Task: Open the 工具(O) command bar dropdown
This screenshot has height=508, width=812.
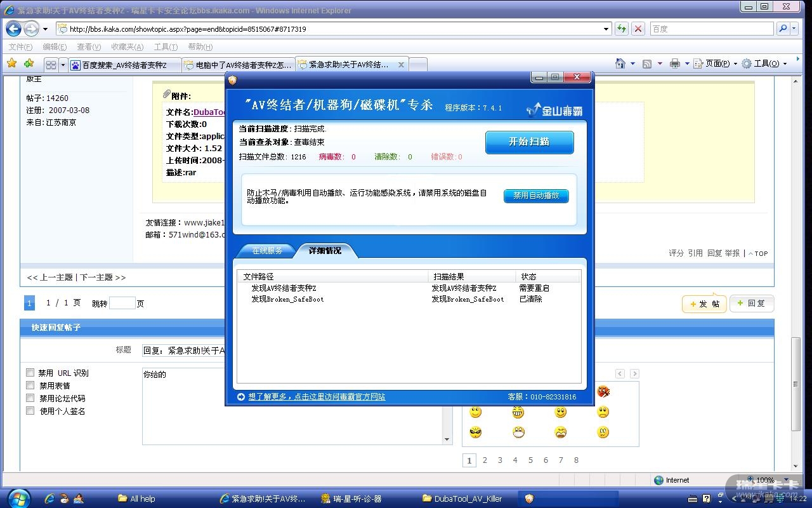Action: click(764, 63)
